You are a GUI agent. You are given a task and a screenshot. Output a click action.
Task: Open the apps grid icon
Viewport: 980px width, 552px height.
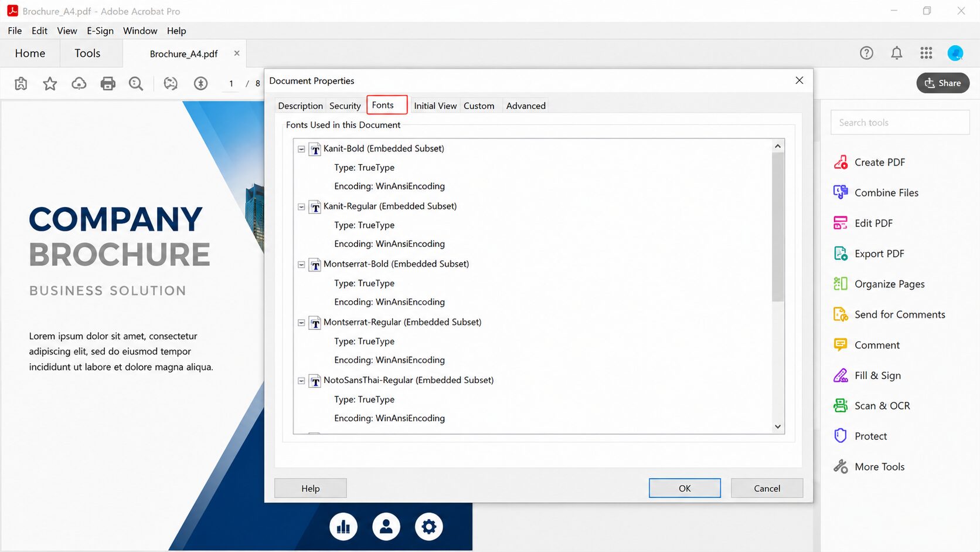926,53
